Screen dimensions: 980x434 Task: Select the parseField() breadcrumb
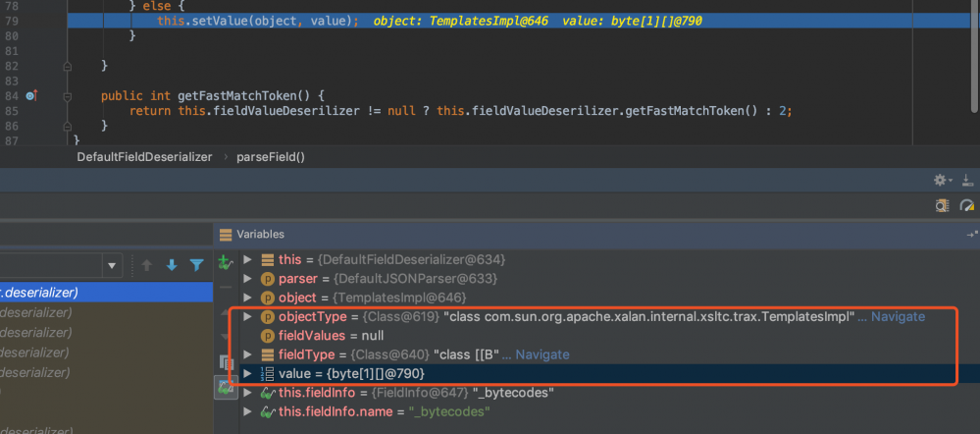click(271, 157)
